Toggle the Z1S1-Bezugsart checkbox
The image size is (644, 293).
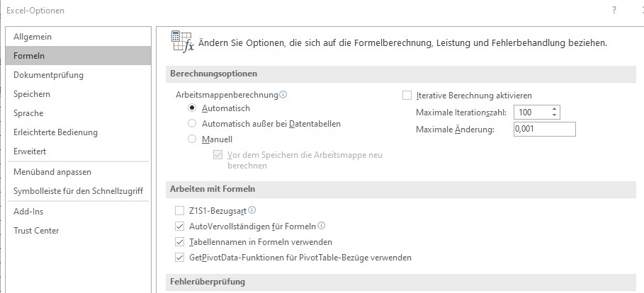point(179,211)
